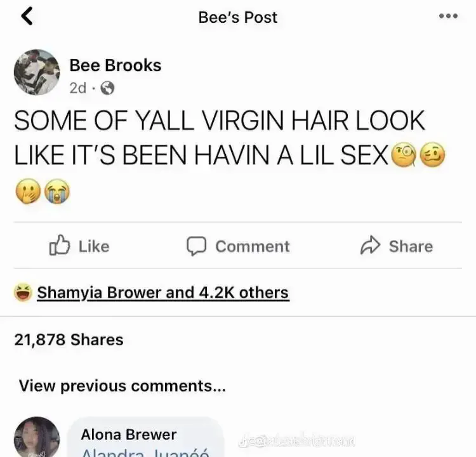Tap the Share arrow icon
This screenshot has height=457, width=476.
(x=370, y=245)
